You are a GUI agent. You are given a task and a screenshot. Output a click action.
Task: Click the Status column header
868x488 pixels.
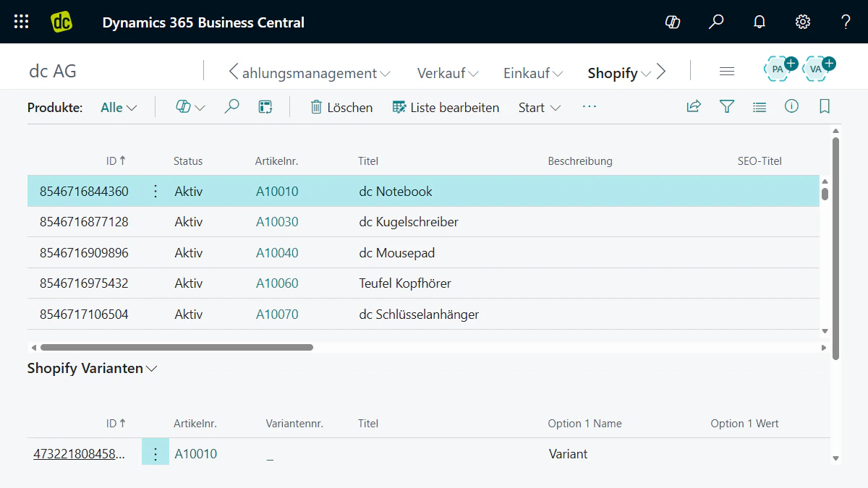tap(188, 161)
